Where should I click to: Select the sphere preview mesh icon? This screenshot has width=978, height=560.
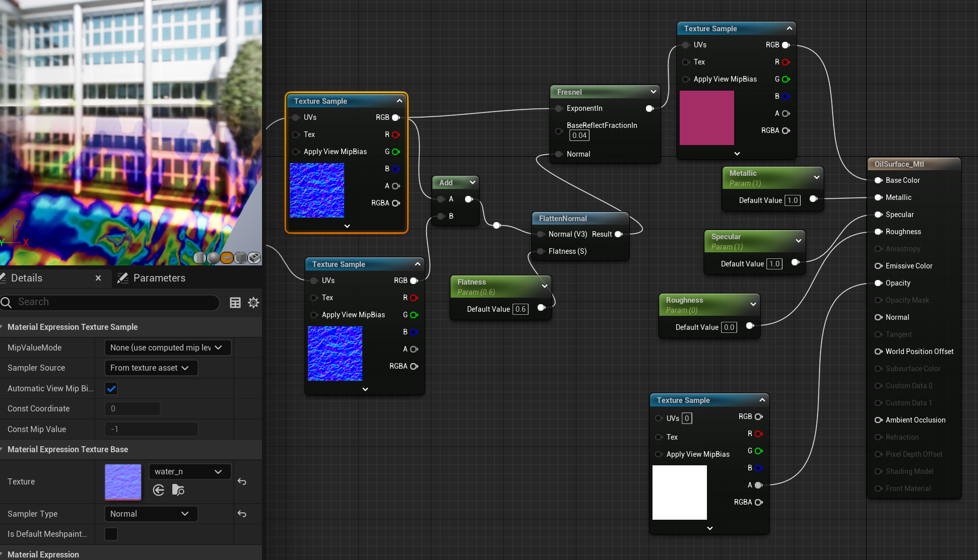click(x=213, y=258)
